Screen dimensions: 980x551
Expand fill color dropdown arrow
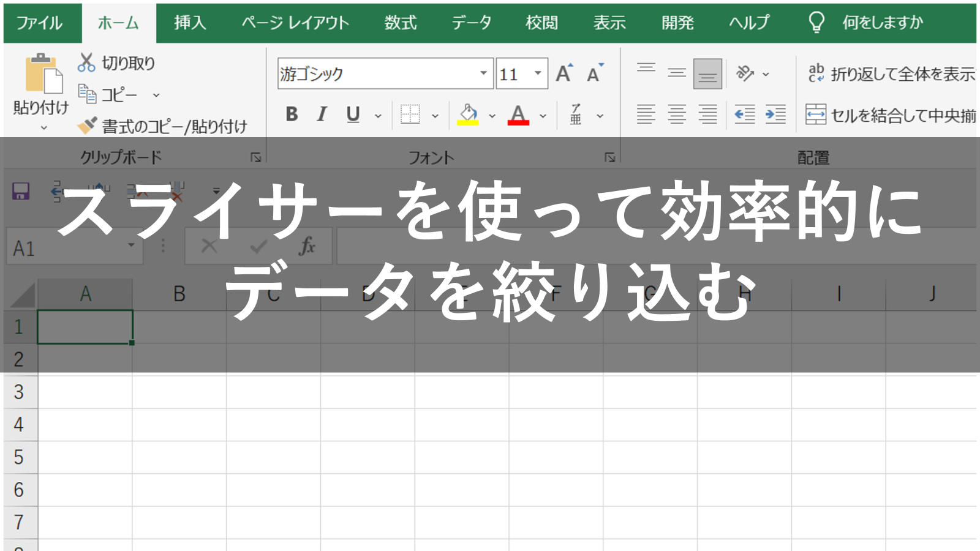492,116
